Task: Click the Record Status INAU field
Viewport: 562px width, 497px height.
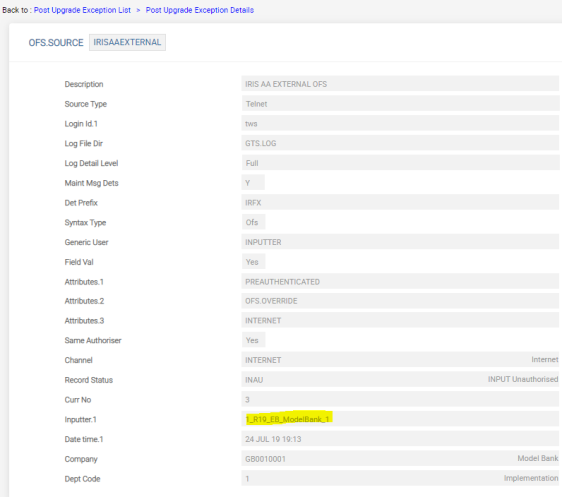Action: 400,379
